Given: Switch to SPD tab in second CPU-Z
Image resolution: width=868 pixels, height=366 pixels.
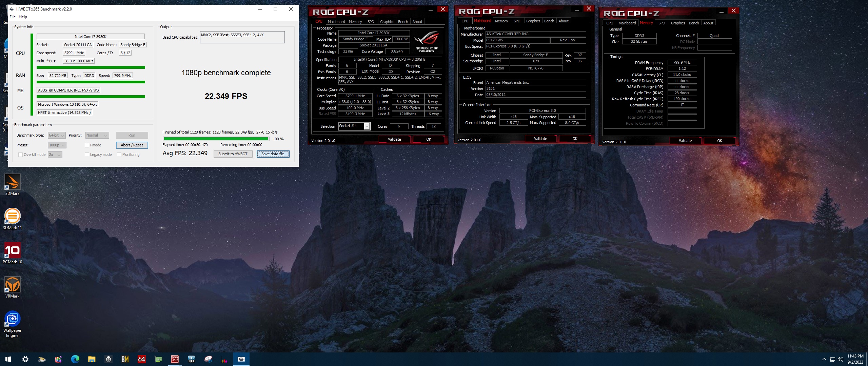Looking at the screenshot, I should pos(517,21).
